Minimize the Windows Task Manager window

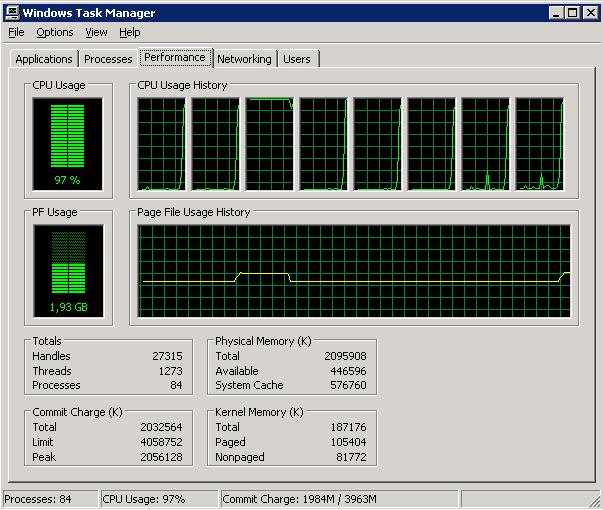point(556,12)
